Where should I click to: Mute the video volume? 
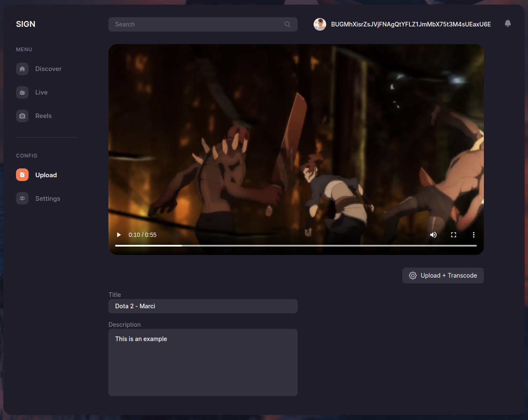(x=433, y=235)
